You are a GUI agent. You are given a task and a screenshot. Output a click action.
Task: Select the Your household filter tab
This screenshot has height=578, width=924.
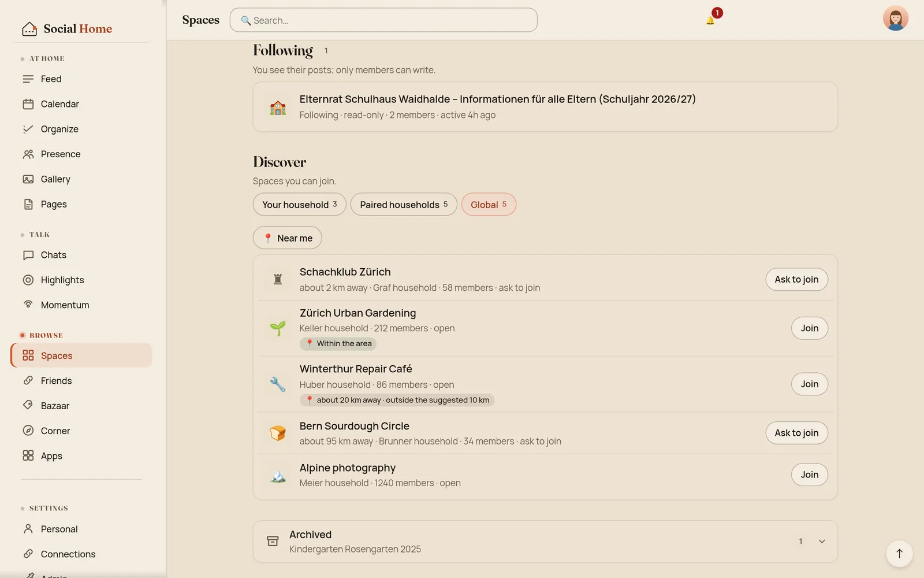click(x=299, y=204)
